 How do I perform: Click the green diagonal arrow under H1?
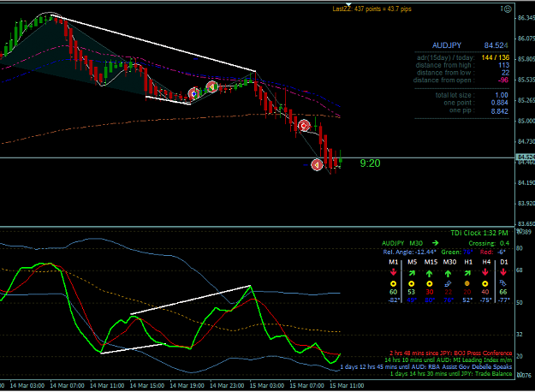(x=467, y=273)
